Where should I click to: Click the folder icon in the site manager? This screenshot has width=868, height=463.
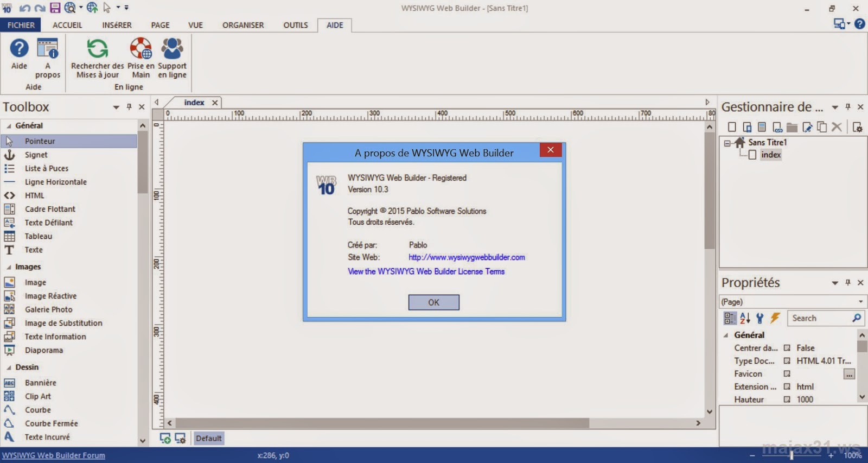(x=792, y=127)
